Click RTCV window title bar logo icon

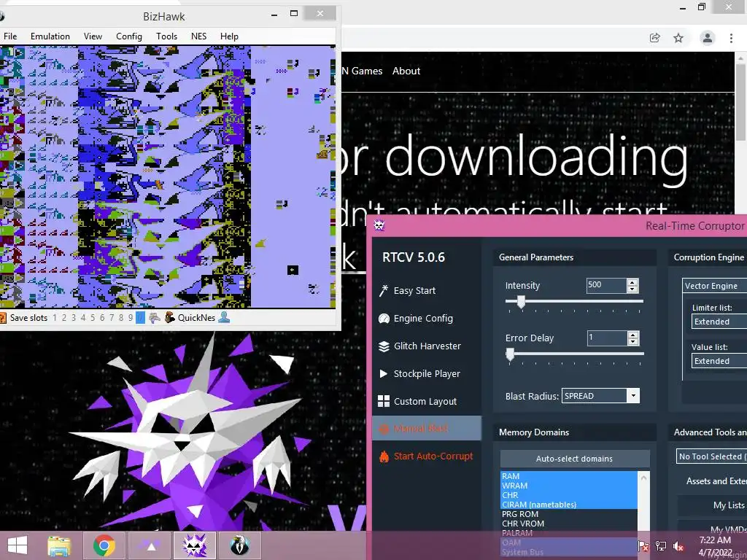pyautogui.click(x=379, y=225)
